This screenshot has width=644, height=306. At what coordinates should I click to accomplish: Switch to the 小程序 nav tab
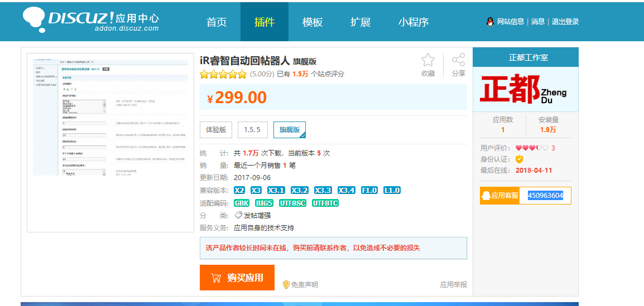tap(413, 22)
